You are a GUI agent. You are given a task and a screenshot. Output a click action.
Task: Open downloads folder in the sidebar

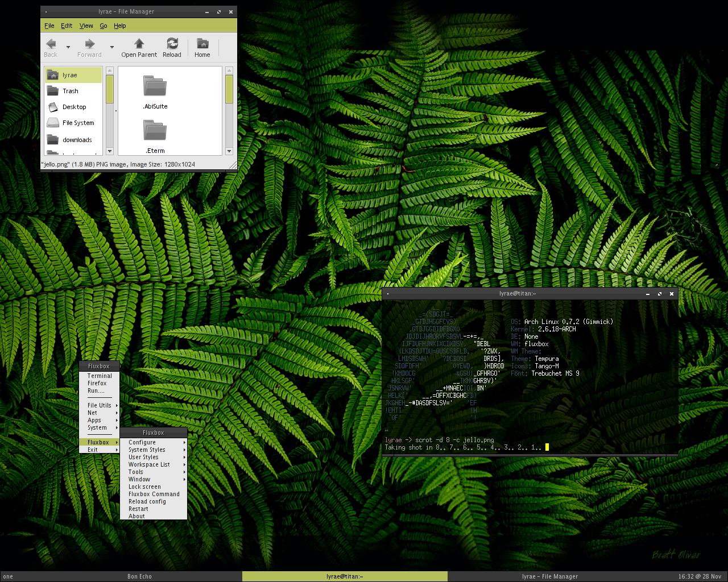pos(73,140)
